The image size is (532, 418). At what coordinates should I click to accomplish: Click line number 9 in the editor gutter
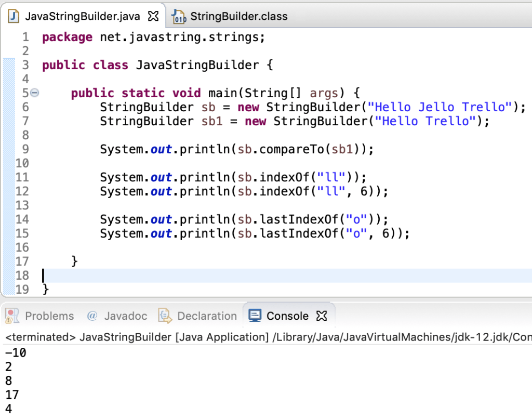(25, 149)
